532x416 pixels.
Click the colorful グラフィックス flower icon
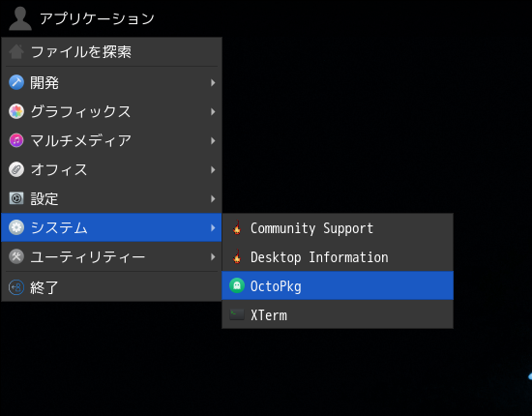(16, 111)
